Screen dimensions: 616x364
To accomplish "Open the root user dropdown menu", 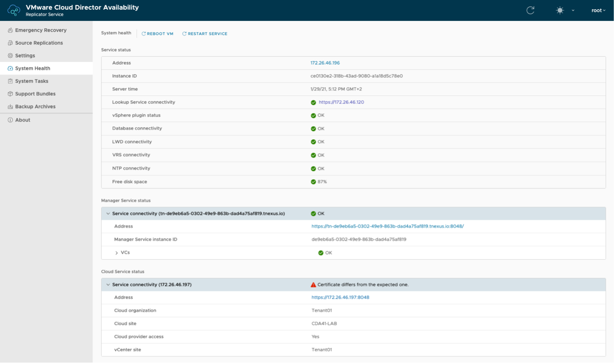I will [598, 10].
